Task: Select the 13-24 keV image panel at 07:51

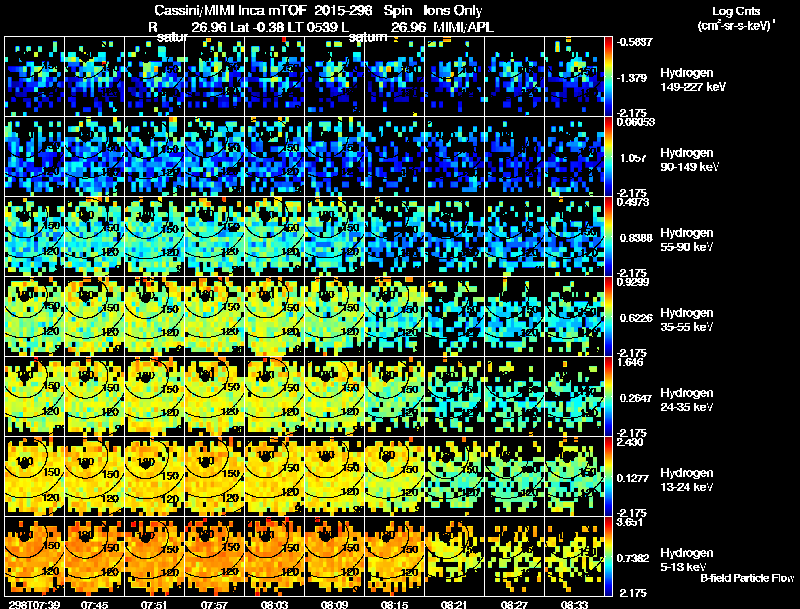Action: 154,477
